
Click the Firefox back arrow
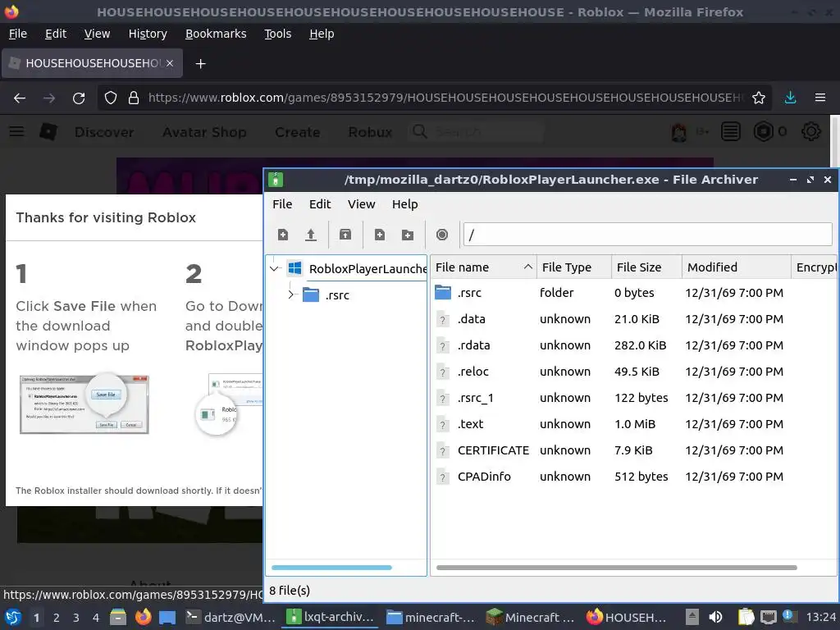20,98
